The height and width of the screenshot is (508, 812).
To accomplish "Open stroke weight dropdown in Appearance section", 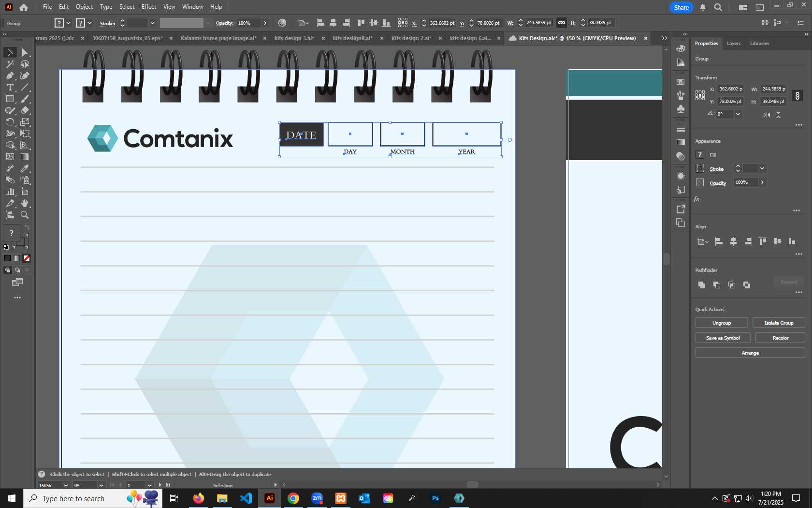I will 762,168.
